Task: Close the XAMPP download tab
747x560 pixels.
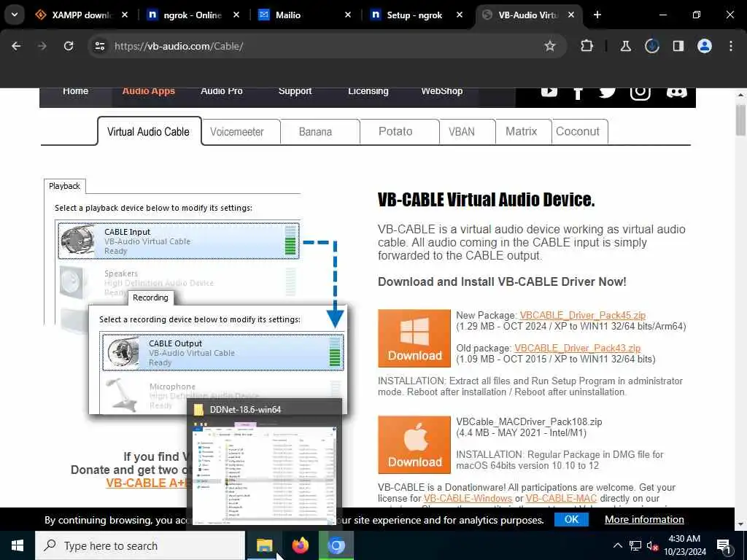Action: tap(124, 15)
